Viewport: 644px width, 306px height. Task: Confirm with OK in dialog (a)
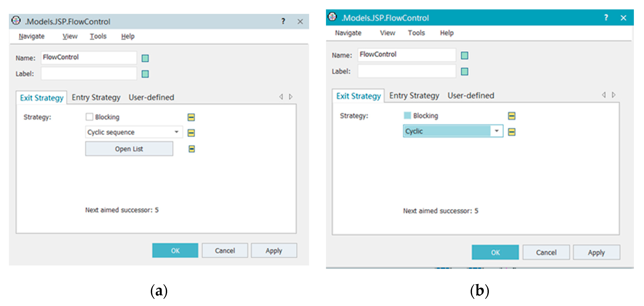(x=175, y=250)
